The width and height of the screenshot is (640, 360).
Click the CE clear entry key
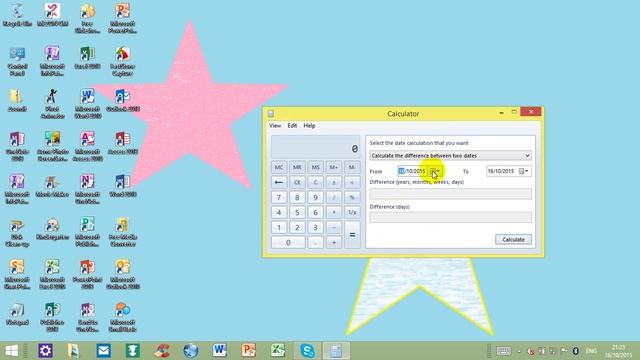click(297, 182)
